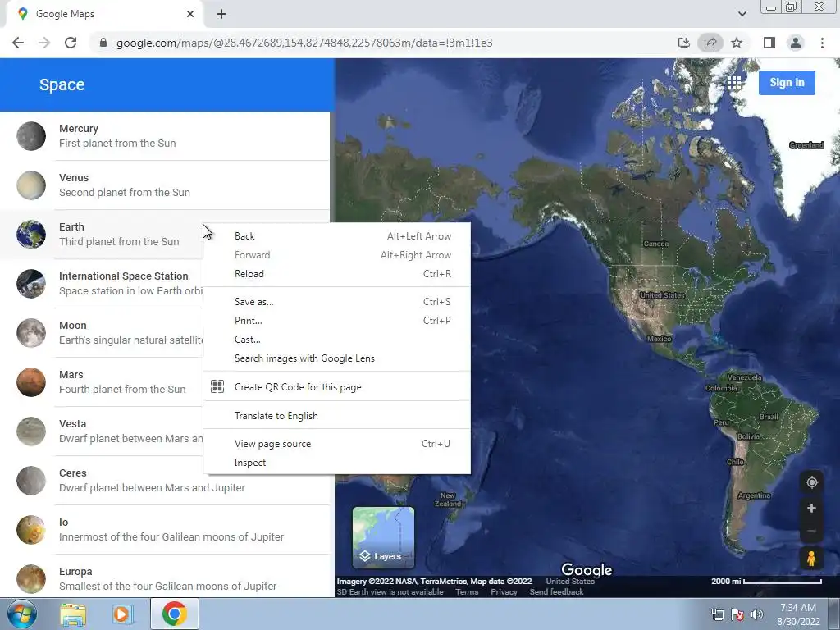This screenshot has height=630, width=840.
Task: Go back using browser back arrow
Action: tap(18, 43)
